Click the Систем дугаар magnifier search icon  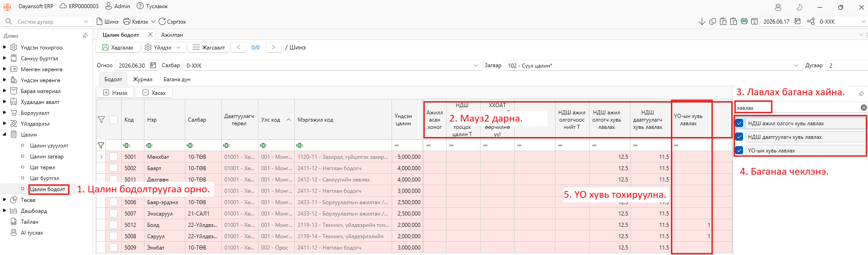tap(9, 21)
